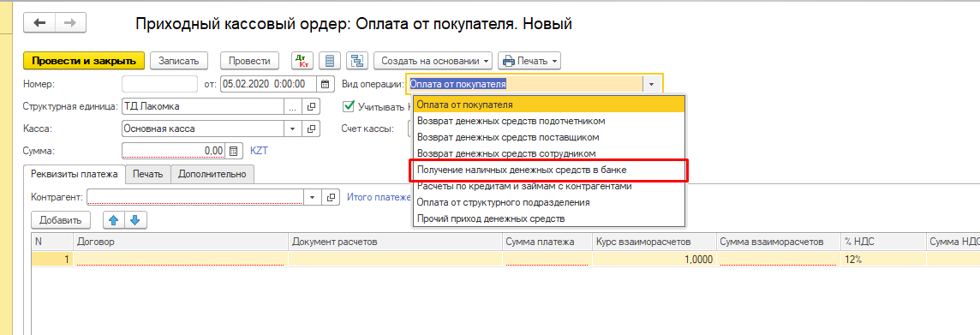This screenshot has width=980, height=335.
Task: Click the date field 05.02.2020
Action: [x=269, y=84]
